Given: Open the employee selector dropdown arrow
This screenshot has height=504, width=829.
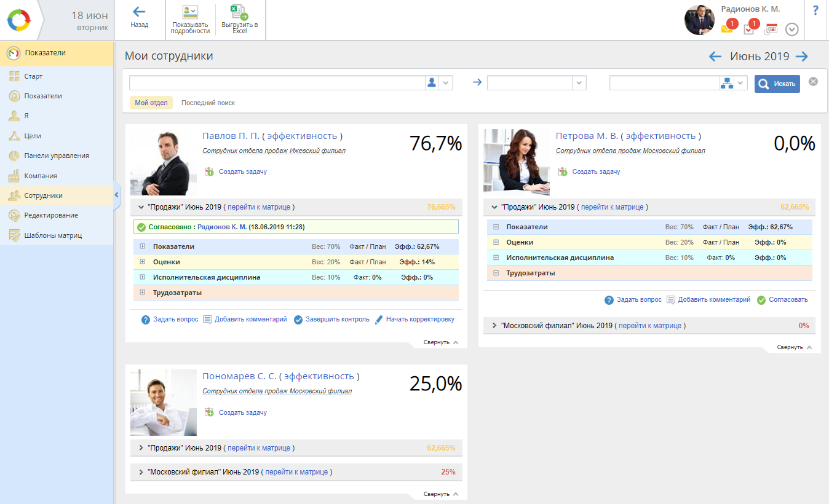Looking at the screenshot, I should (446, 83).
